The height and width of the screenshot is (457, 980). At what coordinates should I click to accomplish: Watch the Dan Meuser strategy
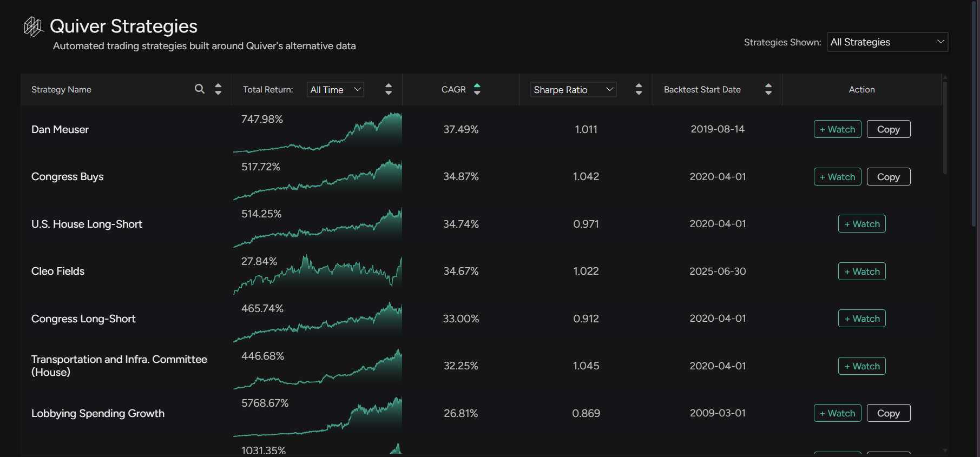(x=837, y=129)
